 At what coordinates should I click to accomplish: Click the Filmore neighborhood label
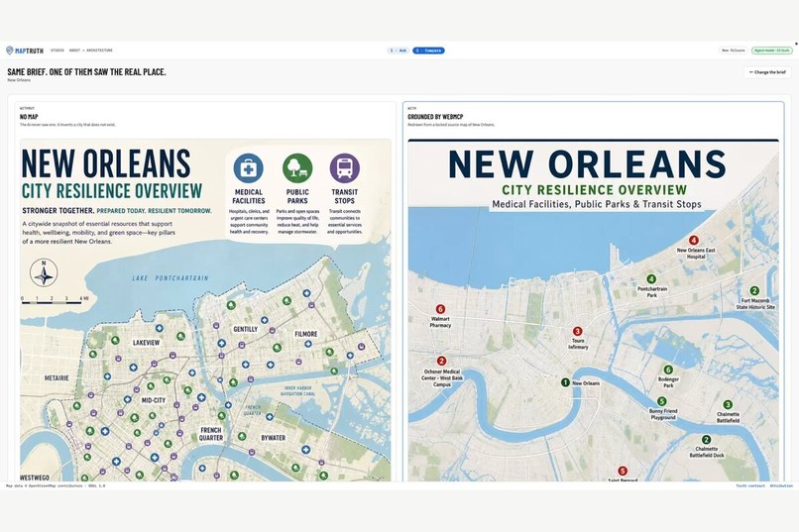tap(305, 334)
